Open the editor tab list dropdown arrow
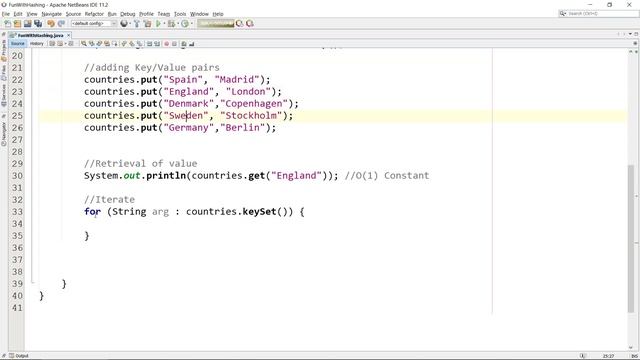Viewport: 640px width, 360px height. coord(630,34)
